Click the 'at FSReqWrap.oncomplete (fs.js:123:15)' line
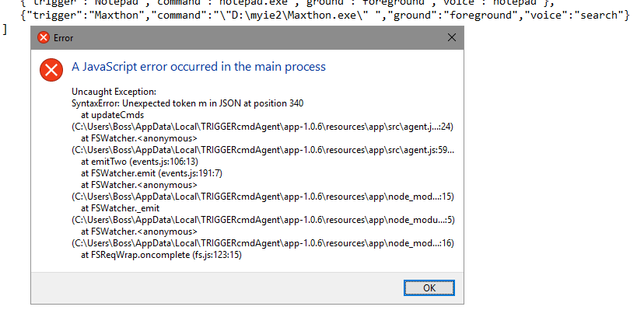The image size is (644, 310). (x=161, y=255)
